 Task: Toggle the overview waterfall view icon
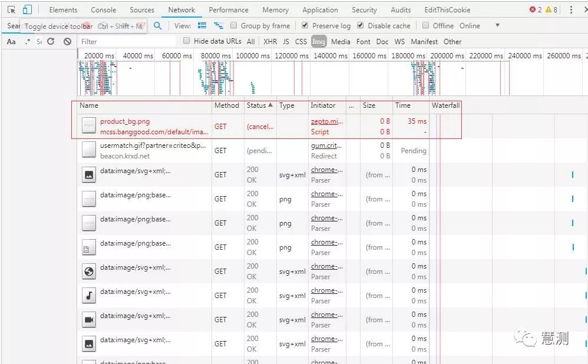(218, 26)
